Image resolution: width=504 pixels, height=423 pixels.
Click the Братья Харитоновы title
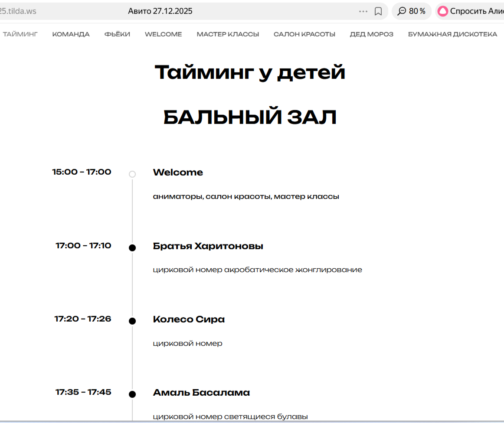pyautogui.click(x=208, y=246)
